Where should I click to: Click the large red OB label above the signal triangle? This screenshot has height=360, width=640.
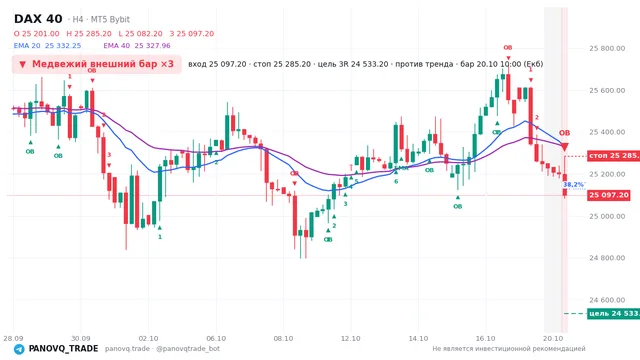coord(564,133)
